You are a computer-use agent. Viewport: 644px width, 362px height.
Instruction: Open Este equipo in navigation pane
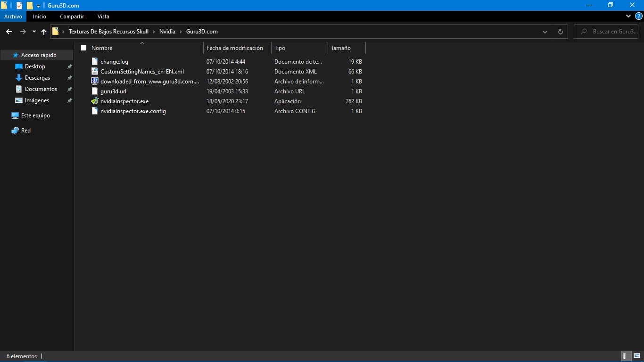(x=35, y=115)
